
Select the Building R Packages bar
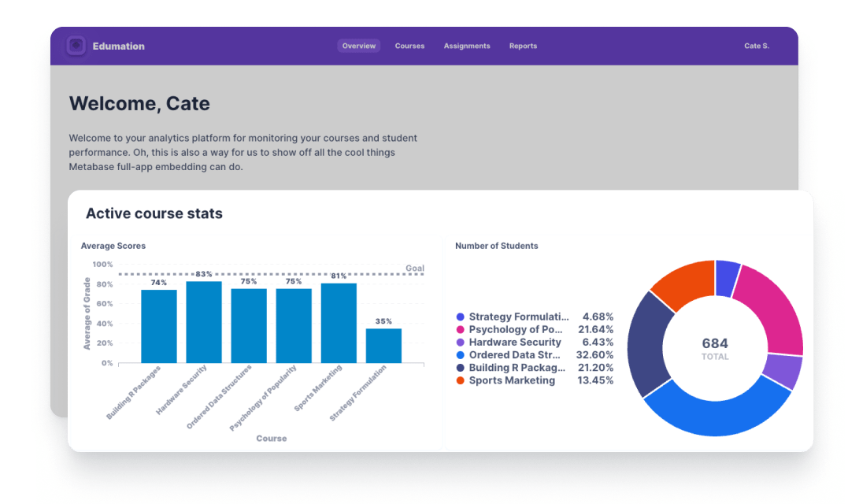158,326
